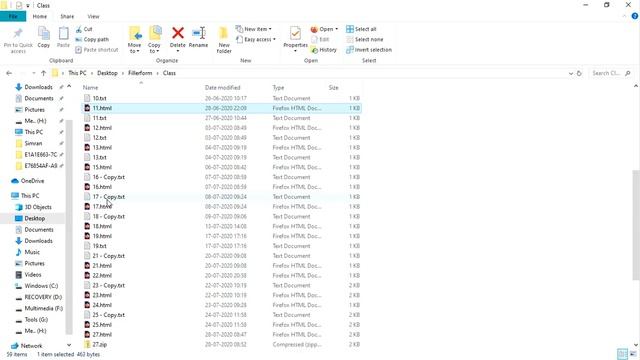Click Select none in ribbon
This screenshot has height=360, width=640.
point(365,40)
